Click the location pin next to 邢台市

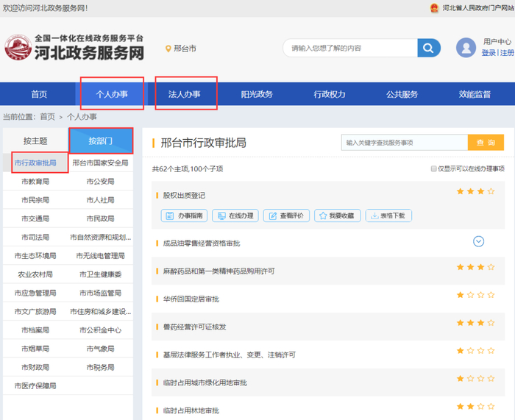(x=168, y=49)
